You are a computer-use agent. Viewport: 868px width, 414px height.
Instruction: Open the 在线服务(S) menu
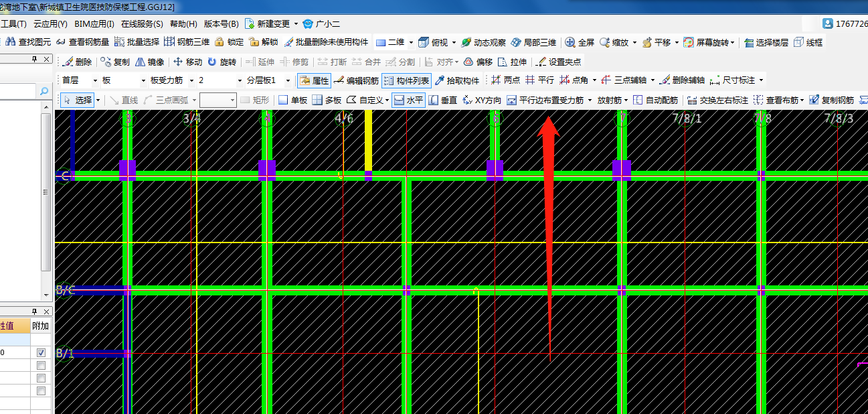pos(142,23)
